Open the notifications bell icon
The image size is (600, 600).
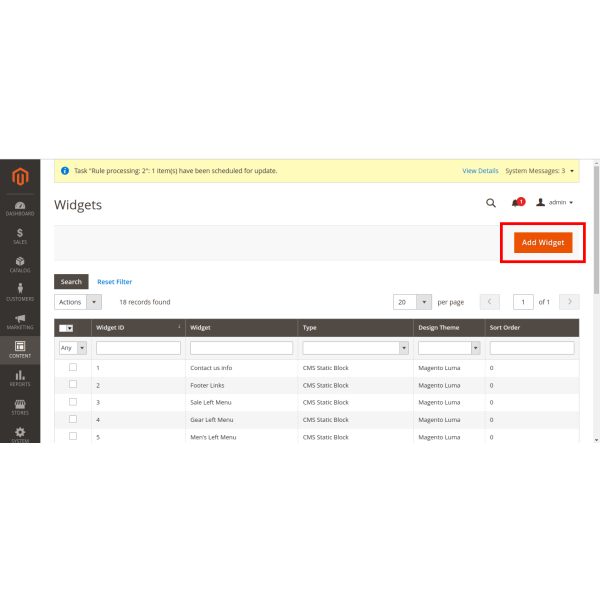(516, 202)
